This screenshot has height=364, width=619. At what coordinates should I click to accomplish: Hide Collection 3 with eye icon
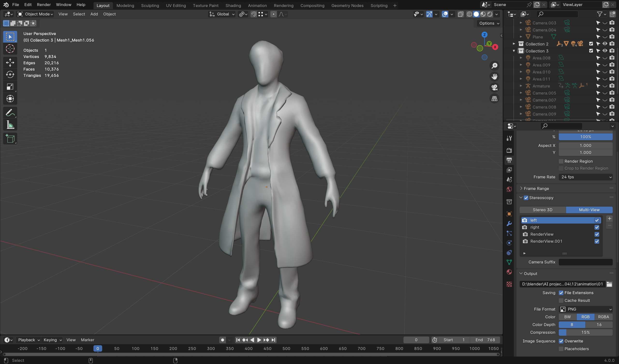(605, 51)
